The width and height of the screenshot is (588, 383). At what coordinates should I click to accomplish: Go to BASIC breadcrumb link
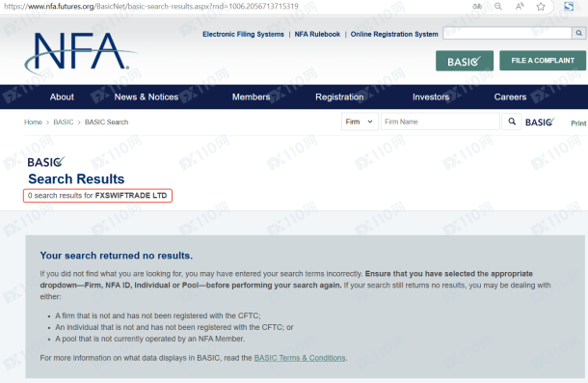pyautogui.click(x=64, y=122)
